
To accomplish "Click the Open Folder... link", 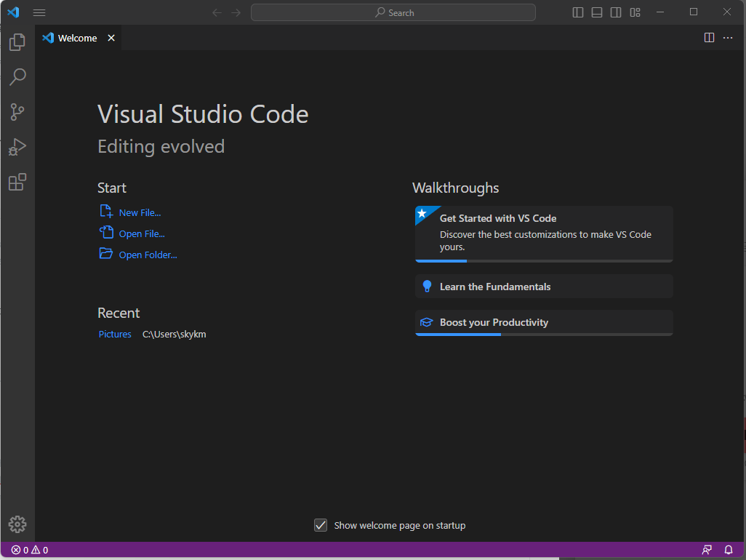I will click(148, 255).
